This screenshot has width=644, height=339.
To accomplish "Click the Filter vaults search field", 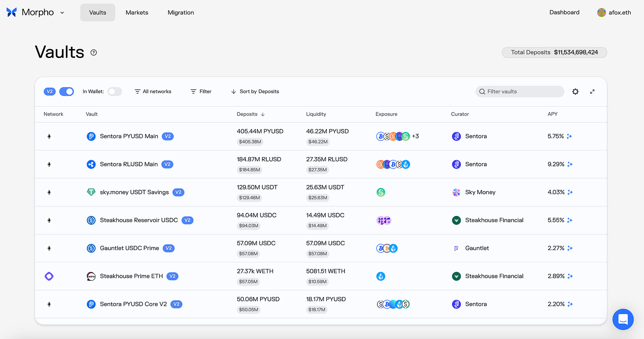I will click(x=520, y=92).
